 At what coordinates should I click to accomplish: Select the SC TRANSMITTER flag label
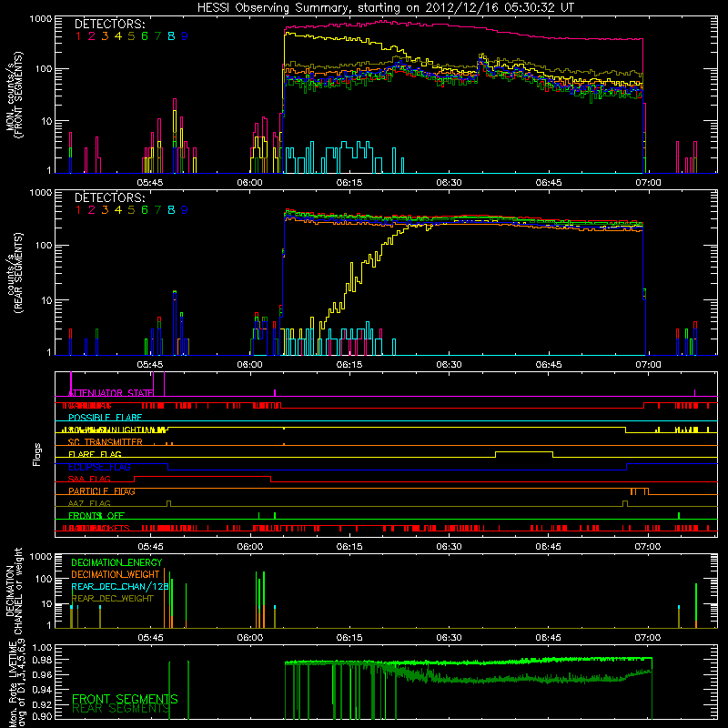point(105,442)
